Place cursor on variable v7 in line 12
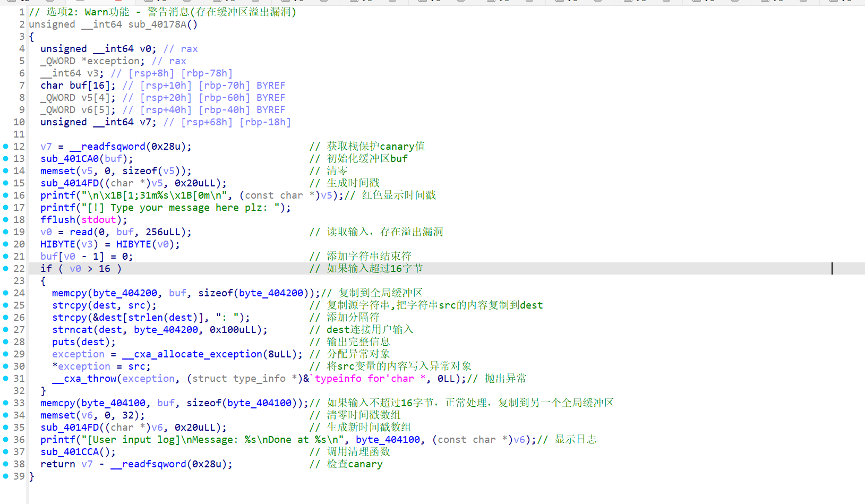 (x=47, y=147)
